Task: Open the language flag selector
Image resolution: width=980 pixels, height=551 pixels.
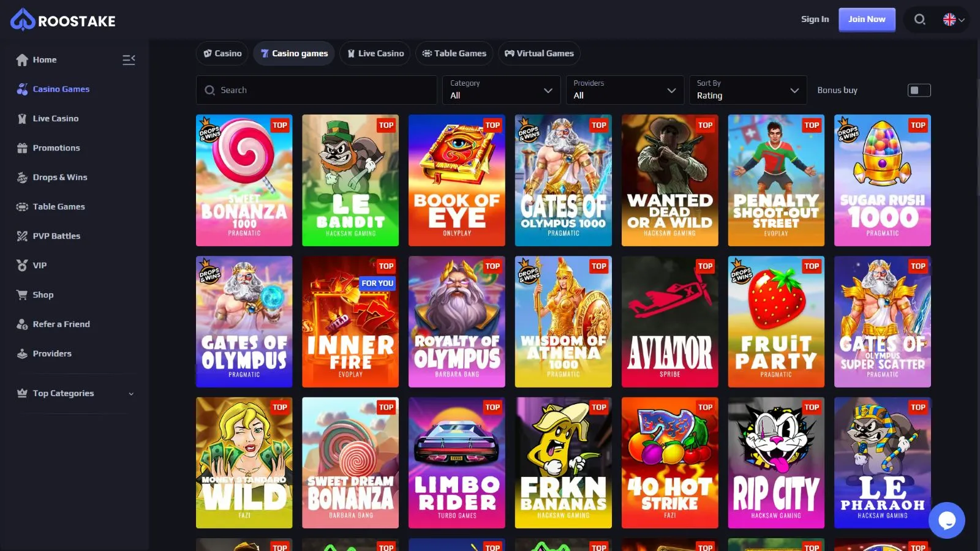Action: click(953, 20)
